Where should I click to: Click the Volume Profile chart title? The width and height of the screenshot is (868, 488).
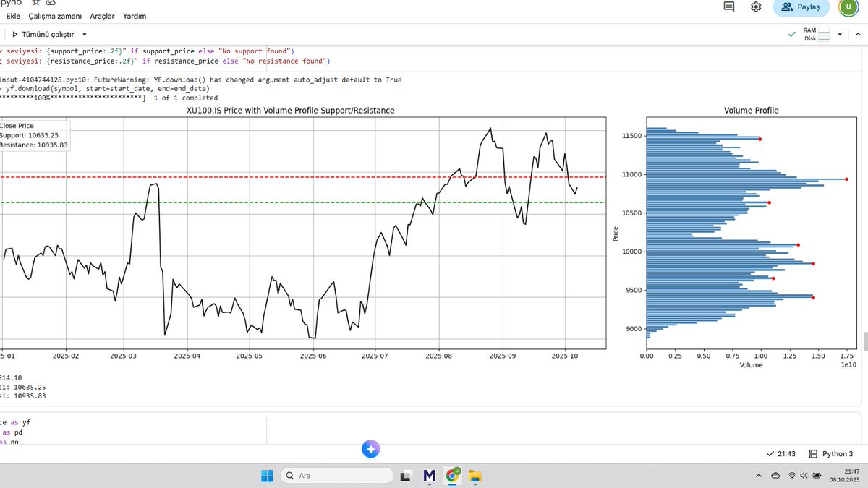[751, 111]
